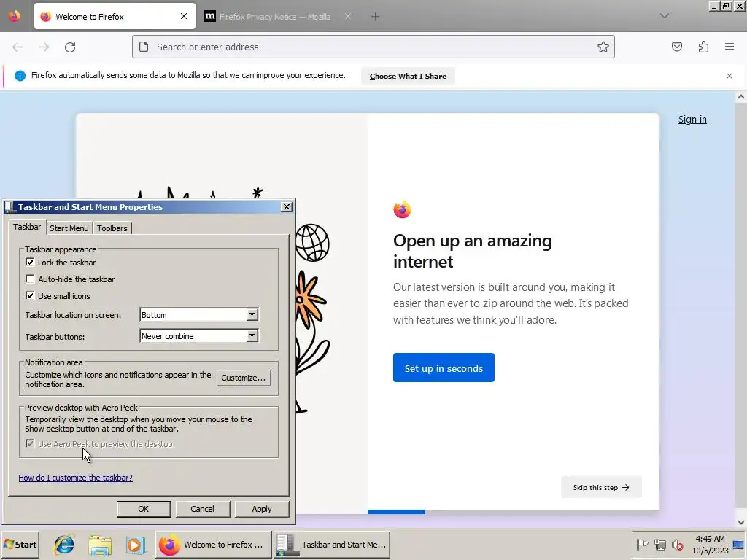Open the Action Center flag tray icon
This screenshot has height=560, width=747.
(642, 544)
